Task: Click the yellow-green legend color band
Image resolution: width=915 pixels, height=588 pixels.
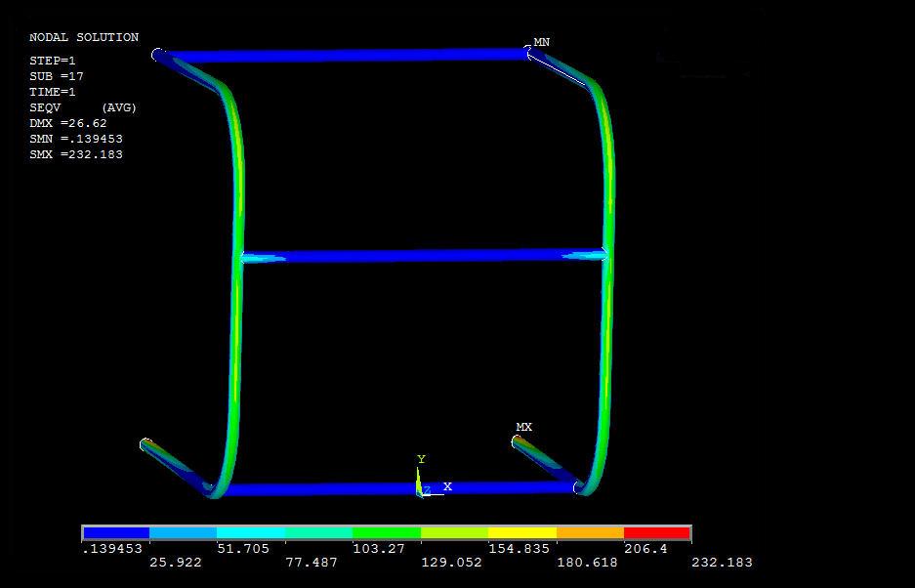Action: 454,532
